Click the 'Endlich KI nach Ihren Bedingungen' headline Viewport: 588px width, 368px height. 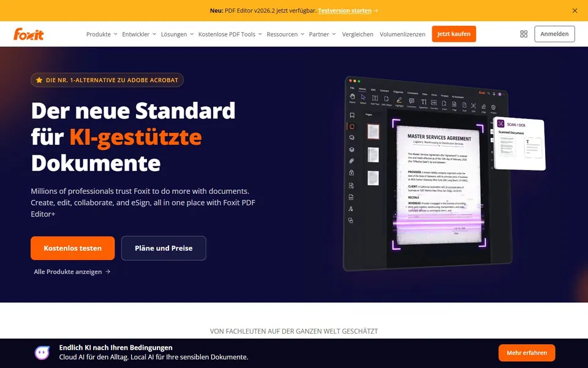(116, 348)
